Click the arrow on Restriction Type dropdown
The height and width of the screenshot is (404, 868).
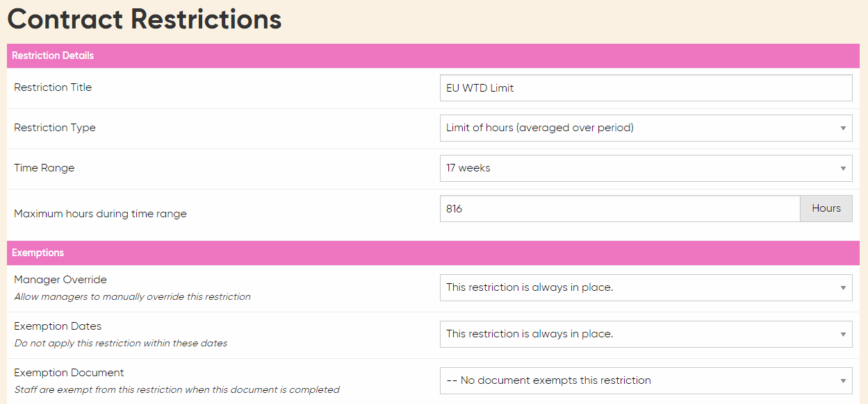(x=843, y=128)
